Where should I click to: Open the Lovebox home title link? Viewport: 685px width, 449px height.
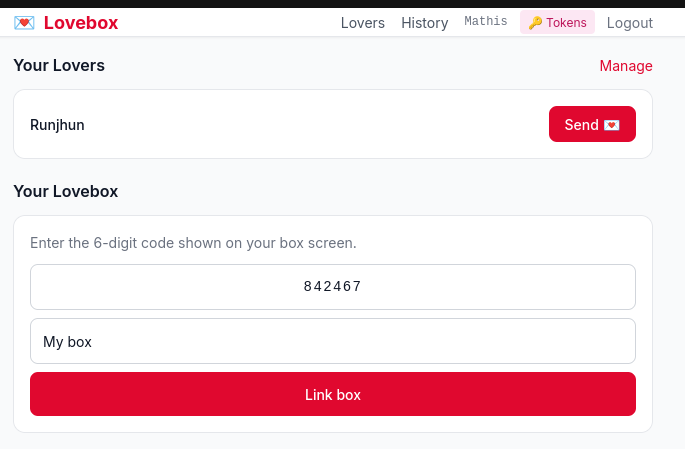pos(81,23)
